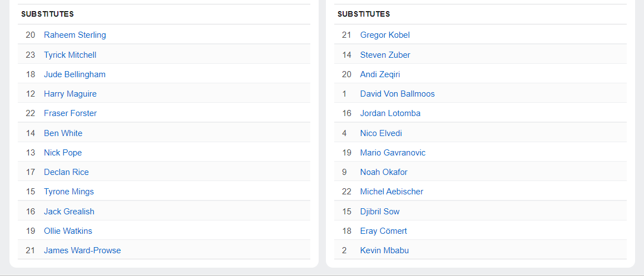Select Jude Bellingham from substitutes
Viewport: 644px width, 276px height.
tap(75, 74)
